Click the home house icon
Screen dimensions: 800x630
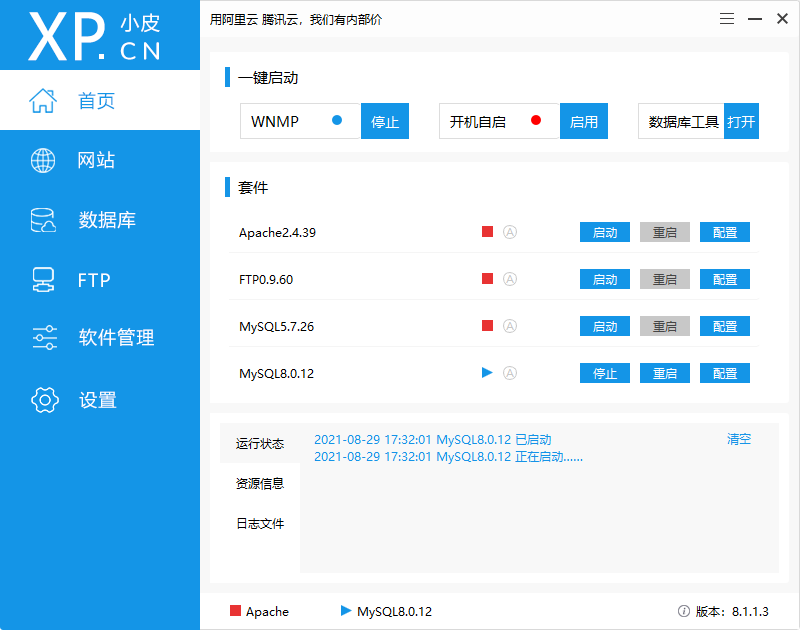coord(43,100)
